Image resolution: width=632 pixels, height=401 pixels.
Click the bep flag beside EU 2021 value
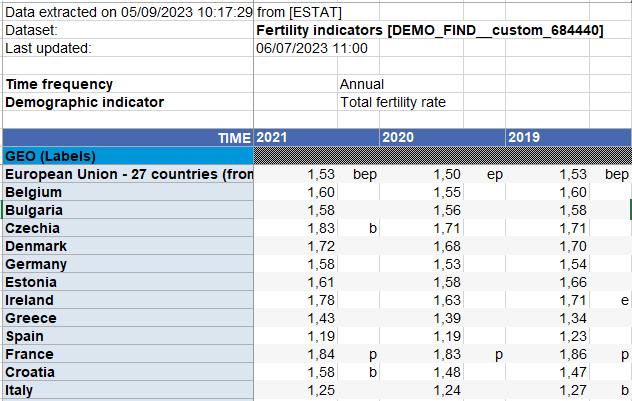coord(363,174)
